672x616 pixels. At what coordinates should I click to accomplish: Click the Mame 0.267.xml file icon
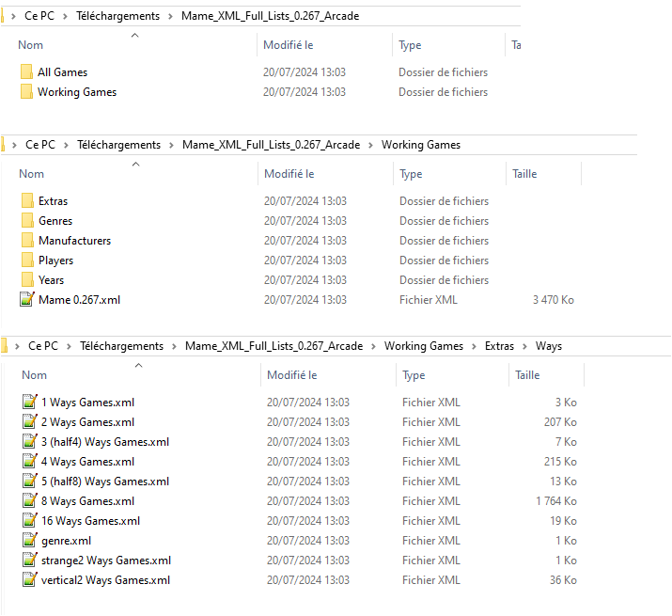[27, 300]
